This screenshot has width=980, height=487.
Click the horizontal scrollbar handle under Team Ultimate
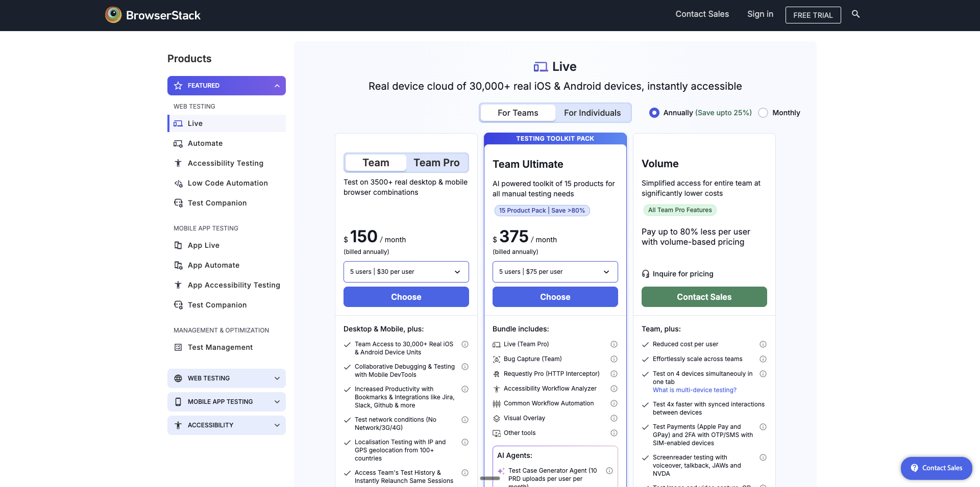(490, 478)
